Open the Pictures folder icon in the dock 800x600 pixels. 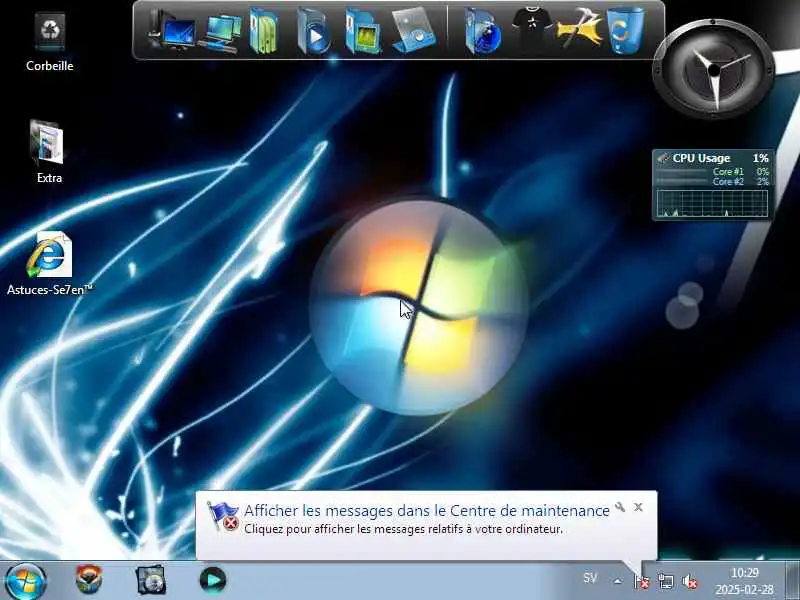(x=363, y=32)
